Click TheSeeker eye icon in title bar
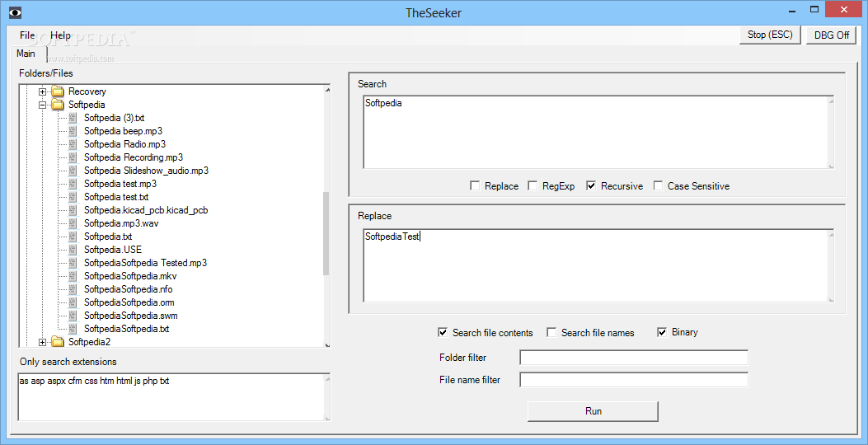Viewport: 868px width, 445px height. 16,11
